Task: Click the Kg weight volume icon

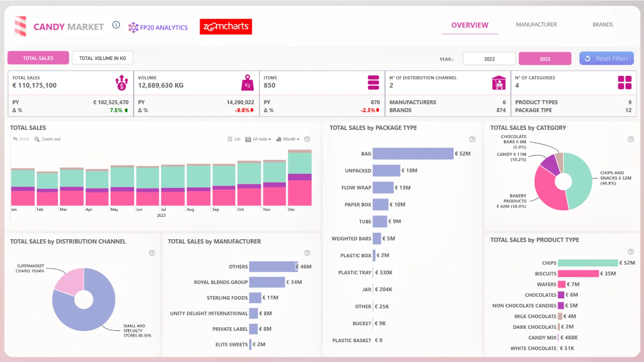Action: click(x=247, y=82)
